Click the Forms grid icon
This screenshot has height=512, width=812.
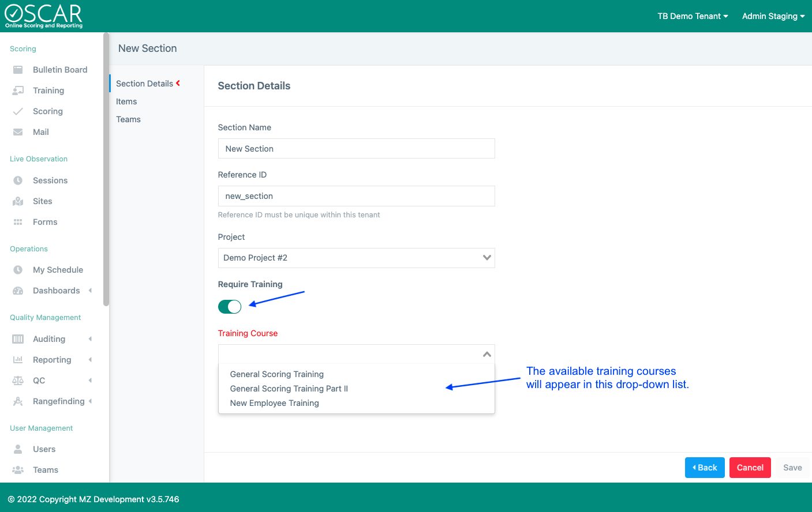18,222
